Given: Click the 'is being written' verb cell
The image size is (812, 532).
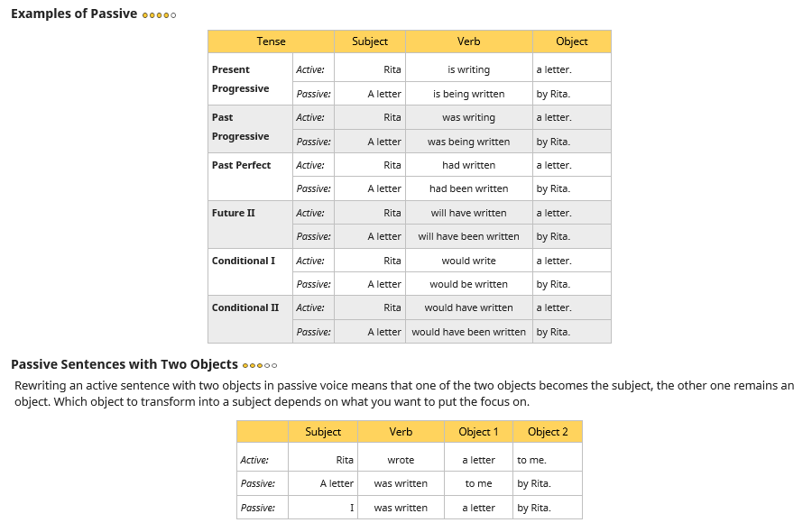Looking at the screenshot, I should 468,94.
